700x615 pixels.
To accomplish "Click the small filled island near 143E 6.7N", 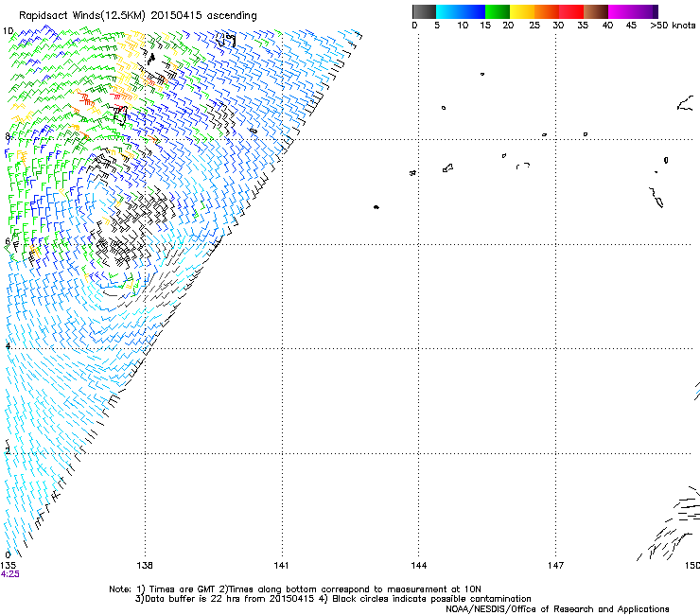I will (376, 207).
